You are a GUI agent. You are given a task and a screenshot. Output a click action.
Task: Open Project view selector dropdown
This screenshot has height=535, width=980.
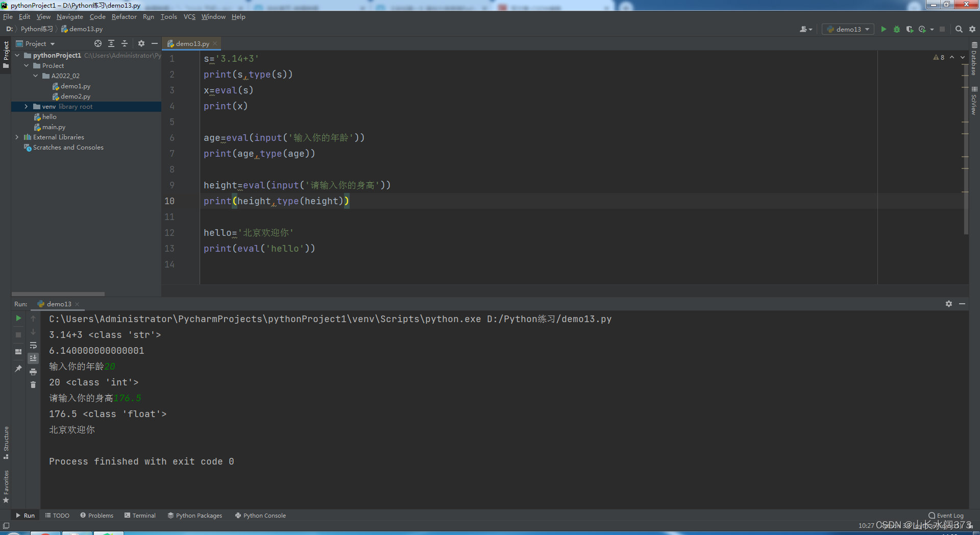(x=35, y=43)
